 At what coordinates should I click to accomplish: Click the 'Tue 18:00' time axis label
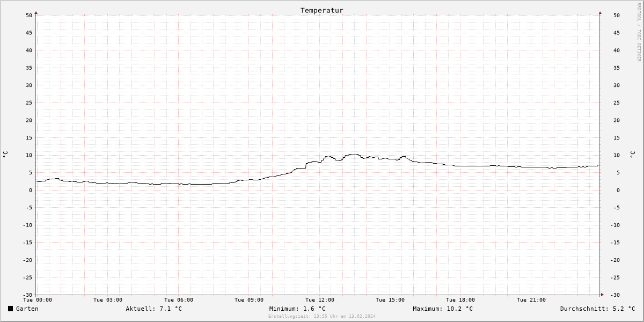(x=460, y=300)
